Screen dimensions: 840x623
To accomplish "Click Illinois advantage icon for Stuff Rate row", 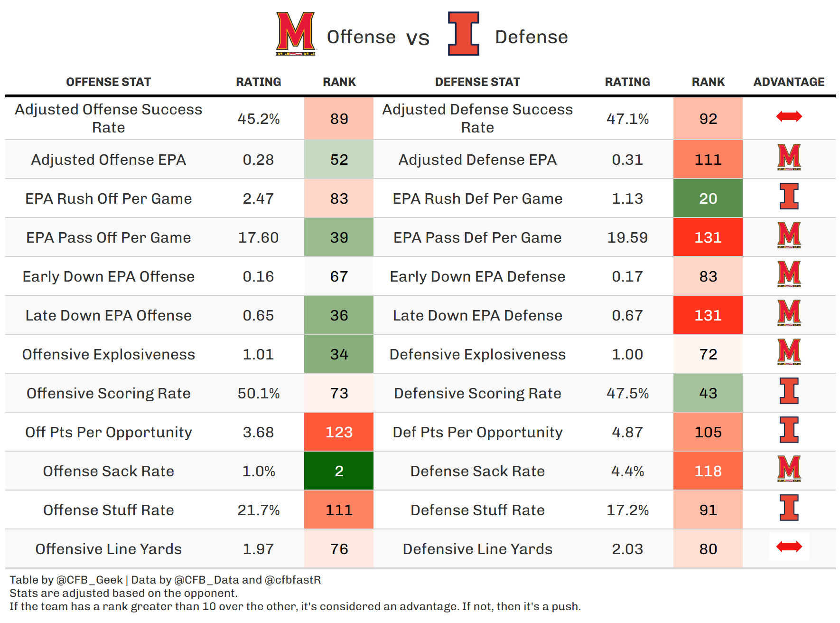I will pyautogui.click(x=789, y=508).
